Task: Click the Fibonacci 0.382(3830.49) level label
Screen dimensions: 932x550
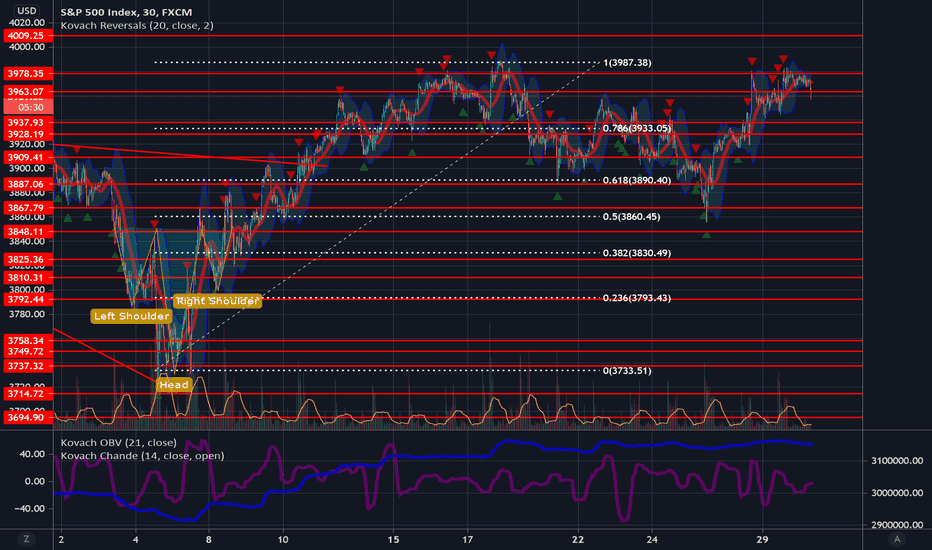Action: coord(637,253)
